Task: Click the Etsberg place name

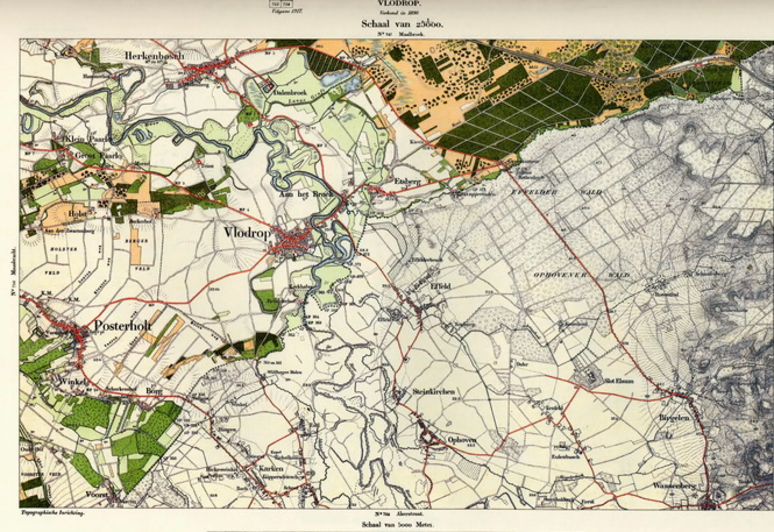Action: [x=407, y=182]
